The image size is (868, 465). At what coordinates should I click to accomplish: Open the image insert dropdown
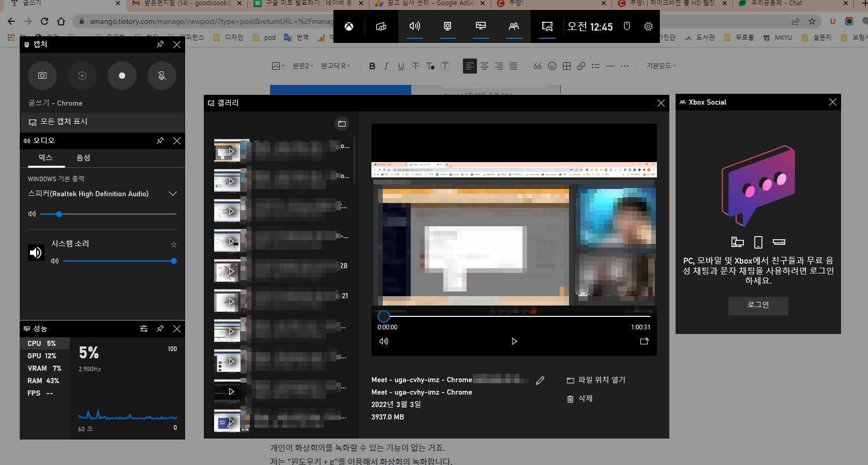[x=278, y=66]
